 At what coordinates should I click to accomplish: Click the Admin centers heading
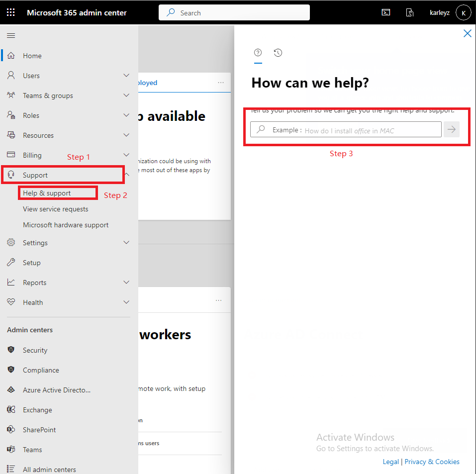[30, 330]
